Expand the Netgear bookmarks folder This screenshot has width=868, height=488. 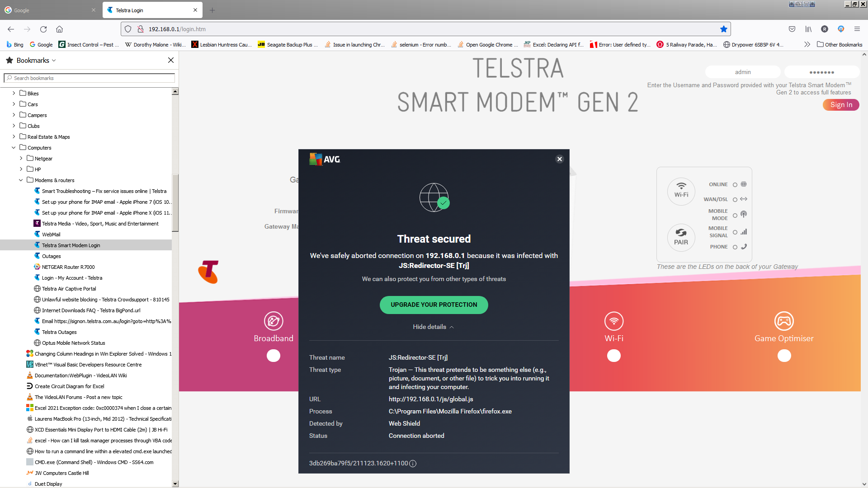tap(21, 159)
